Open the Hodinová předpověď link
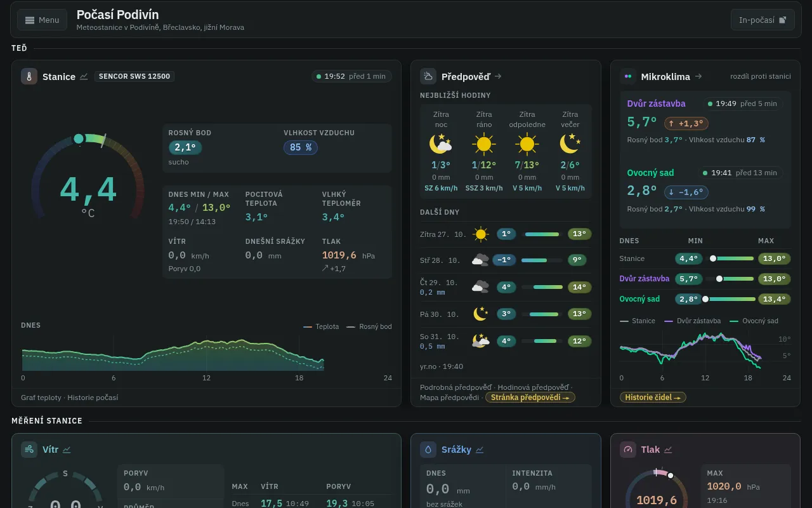812x508 pixels. pyautogui.click(x=533, y=387)
